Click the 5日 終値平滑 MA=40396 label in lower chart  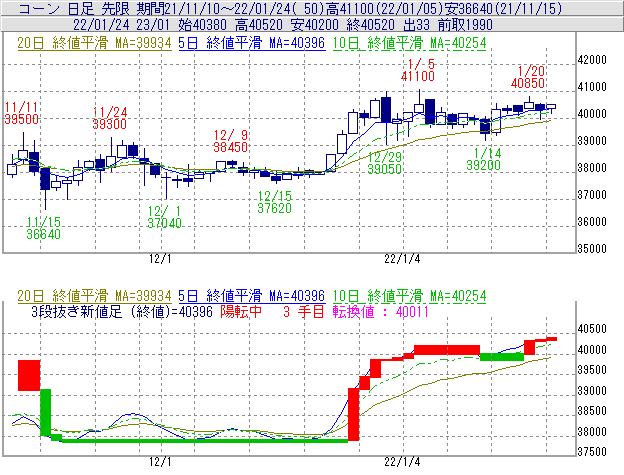coord(252,296)
